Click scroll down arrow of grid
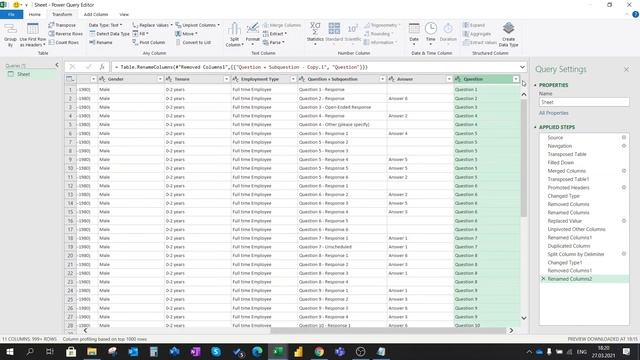640x360 pixels. (x=524, y=318)
